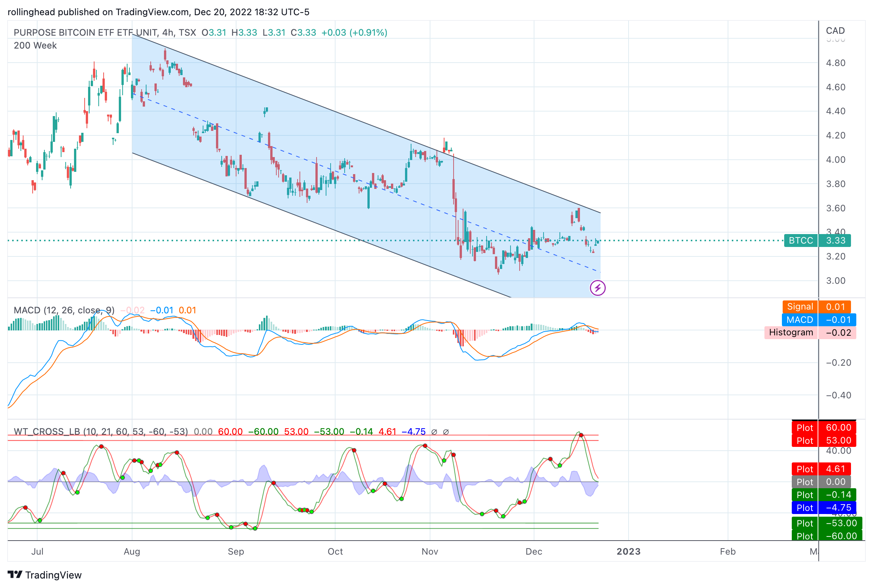Click the 4.61 value in WT_CROSS legend
Screen dimensions: 873x588
click(388, 432)
